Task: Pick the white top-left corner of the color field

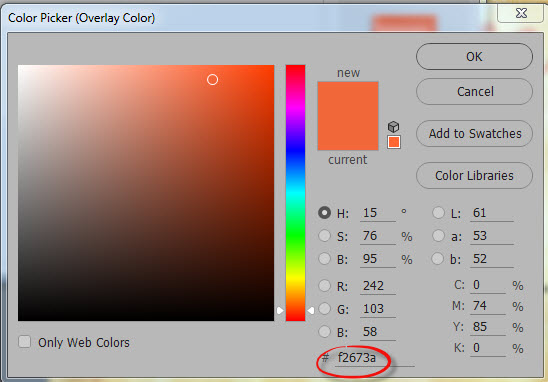Action: (x=20, y=66)
